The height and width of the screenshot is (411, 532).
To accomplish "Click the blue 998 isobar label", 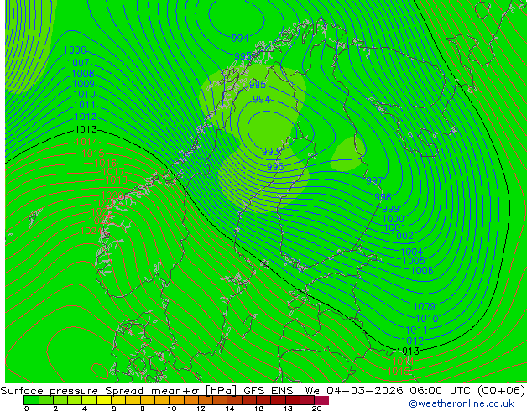I will 383,196.
